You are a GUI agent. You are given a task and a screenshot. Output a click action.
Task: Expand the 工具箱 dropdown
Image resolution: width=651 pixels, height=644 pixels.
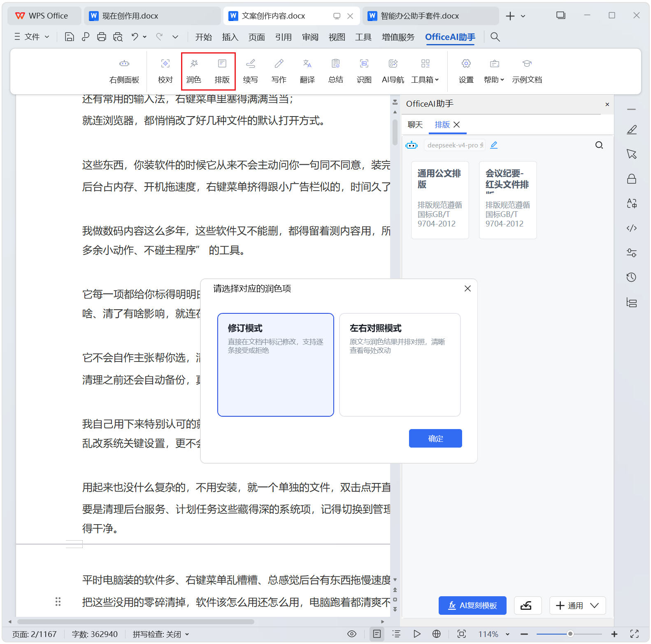tap(425, 71)
